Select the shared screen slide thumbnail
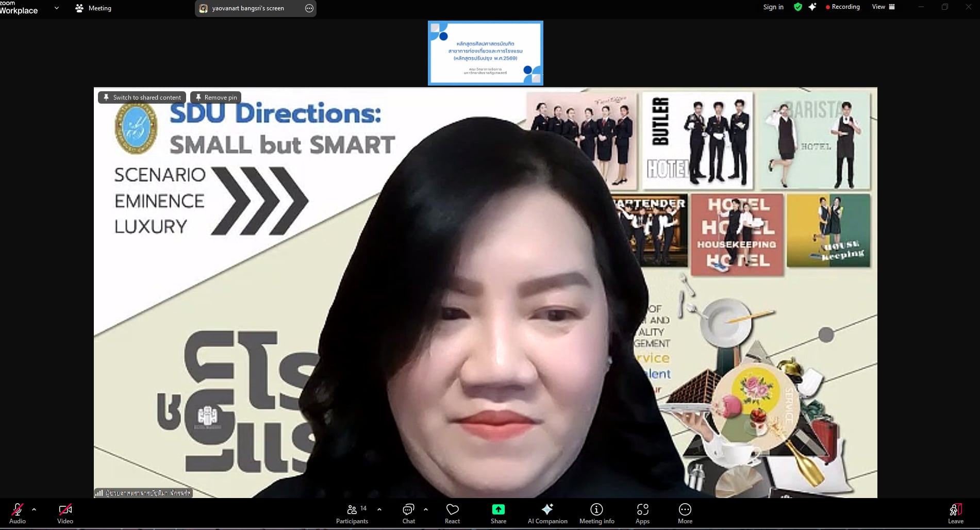The image size is (980, 530). click(x=485, y=53)
